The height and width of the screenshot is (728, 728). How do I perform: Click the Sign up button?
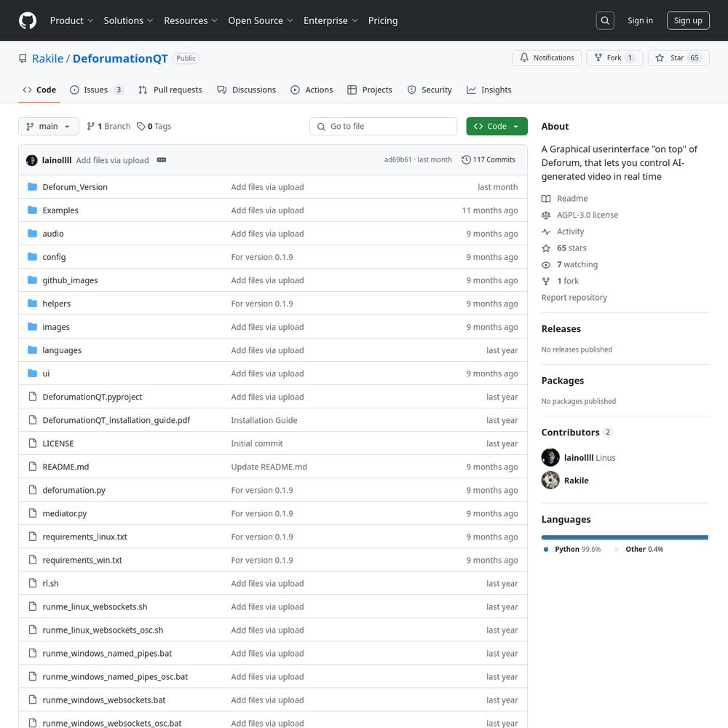point(688,20)
